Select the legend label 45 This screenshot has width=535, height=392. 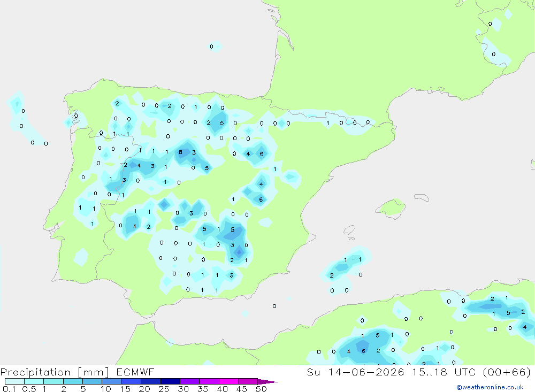242,389
